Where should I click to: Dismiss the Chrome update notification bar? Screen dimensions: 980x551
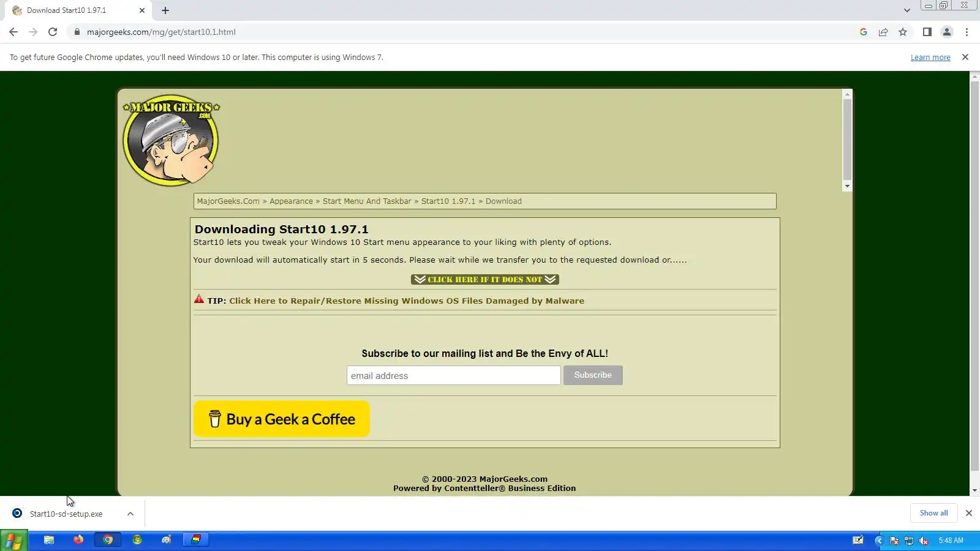point(965,57)
